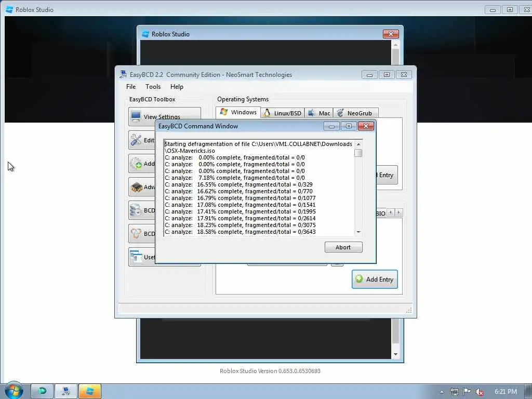Open the Tools menu in EasyBCD
This screenshot has height=399, width=532.
pyautogui.click(x=153, y=87)
